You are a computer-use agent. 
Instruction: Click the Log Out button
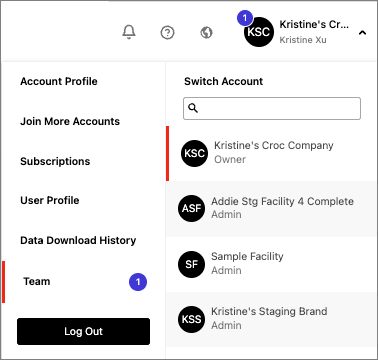point(83,331)
